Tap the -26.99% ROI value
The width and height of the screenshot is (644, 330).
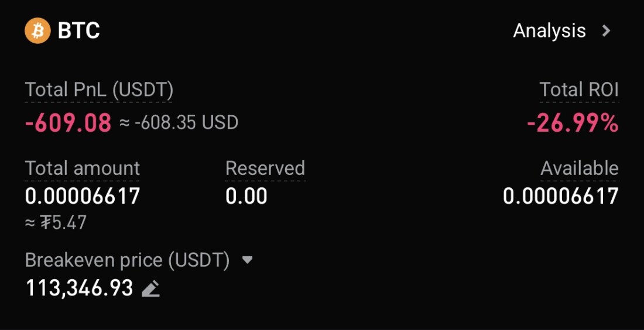coord(572,123)
